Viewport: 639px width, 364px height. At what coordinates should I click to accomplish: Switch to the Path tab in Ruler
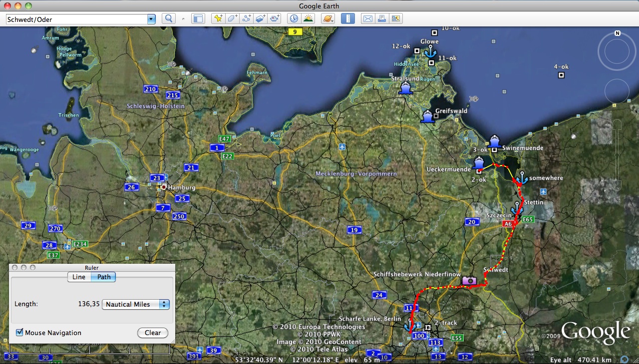104,277
